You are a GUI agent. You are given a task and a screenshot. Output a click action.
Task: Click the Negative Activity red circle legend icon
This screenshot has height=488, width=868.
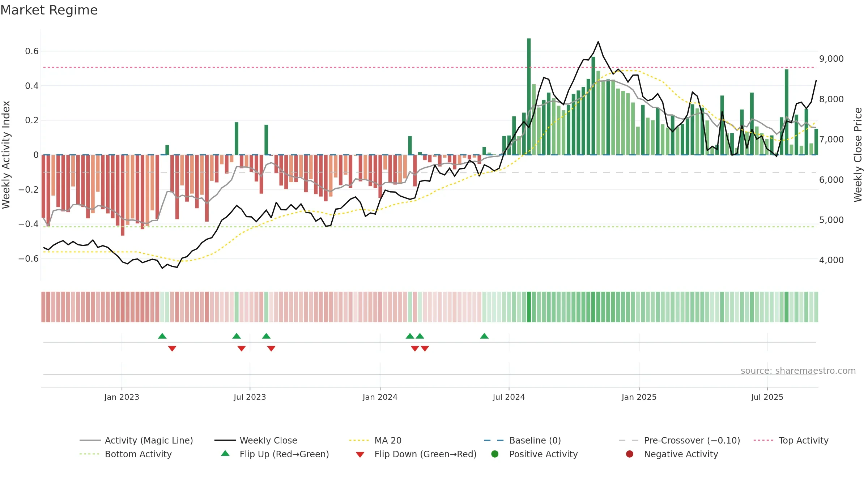point(630,454)
